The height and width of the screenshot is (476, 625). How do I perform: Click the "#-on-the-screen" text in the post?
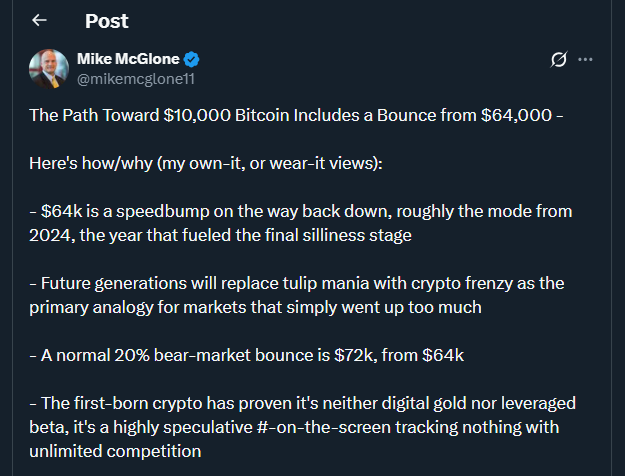tap(328, 427)
